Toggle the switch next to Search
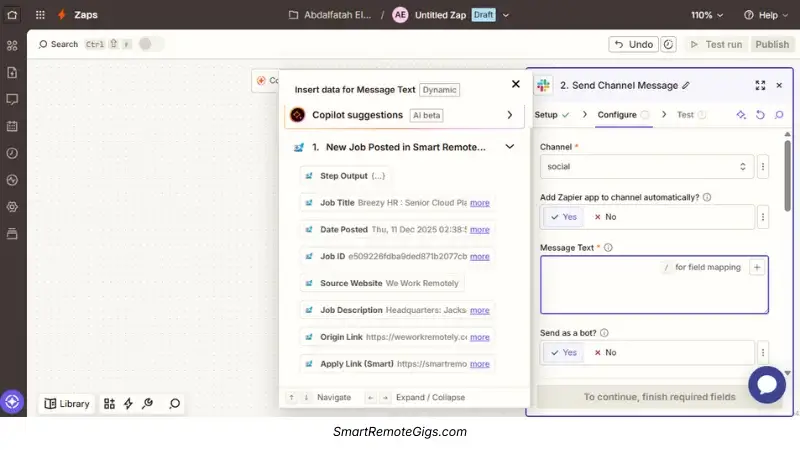 click(x=151, y=44)
